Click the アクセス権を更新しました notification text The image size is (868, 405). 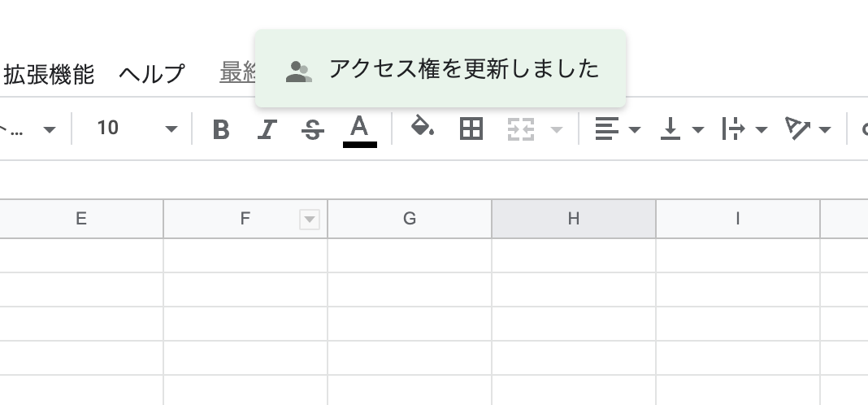[464, 69]
